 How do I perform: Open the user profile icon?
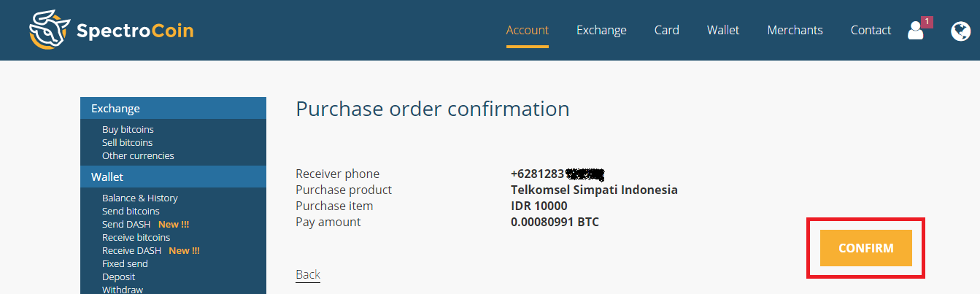point(914,31)
